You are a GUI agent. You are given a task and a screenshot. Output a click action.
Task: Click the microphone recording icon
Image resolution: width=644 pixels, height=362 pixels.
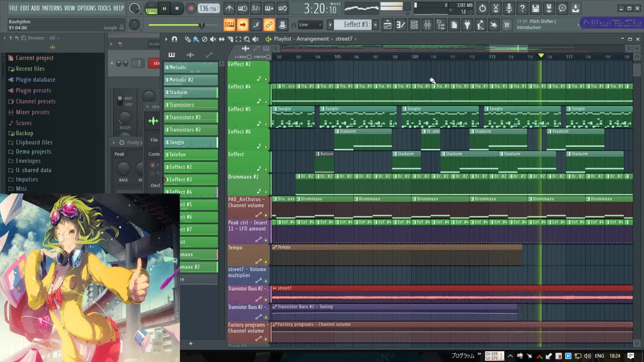coord(509,8)
